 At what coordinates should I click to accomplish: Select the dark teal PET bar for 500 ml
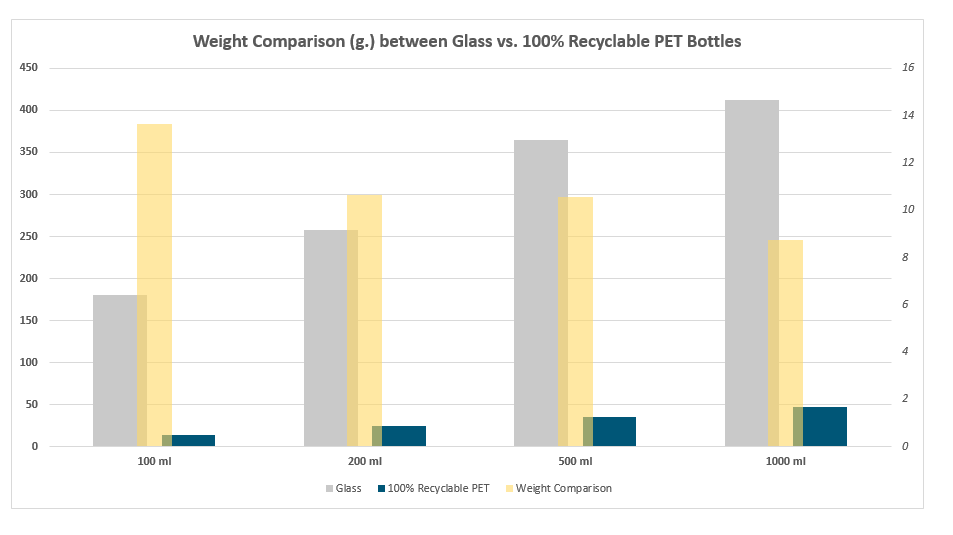click(x=615, y=431)
